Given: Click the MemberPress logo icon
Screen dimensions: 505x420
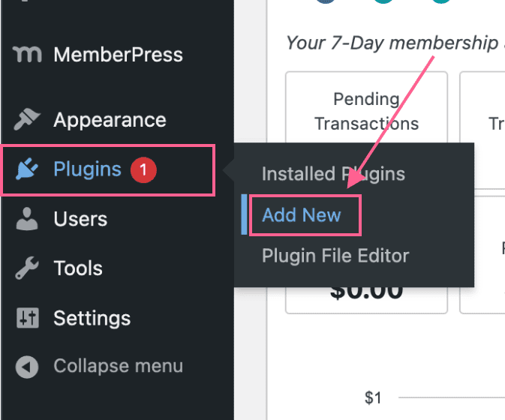Looking at the screenshot, I should coord(27,55).
